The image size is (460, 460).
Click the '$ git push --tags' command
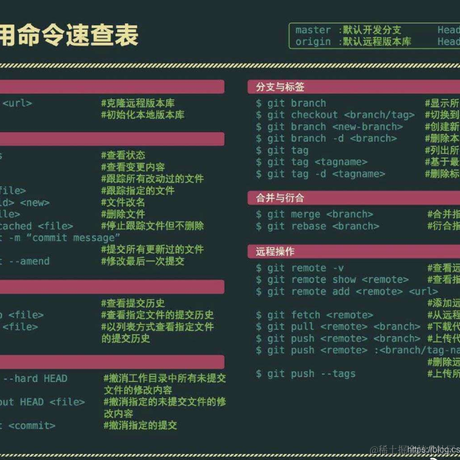pos(306,374)
